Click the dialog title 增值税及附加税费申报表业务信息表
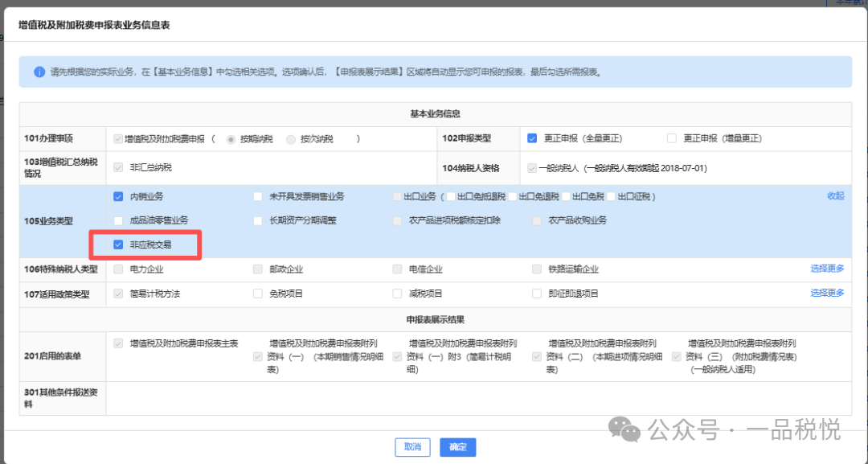The image size is (868, 464). click(x=94, y=25)
